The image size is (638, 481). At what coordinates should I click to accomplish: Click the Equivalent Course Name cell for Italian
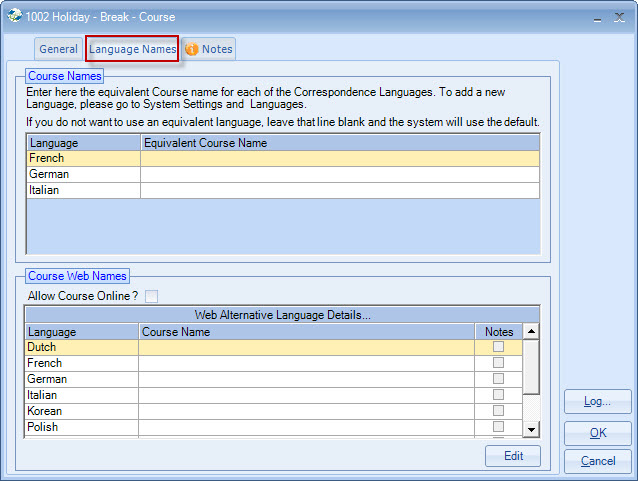coord(340,190)
